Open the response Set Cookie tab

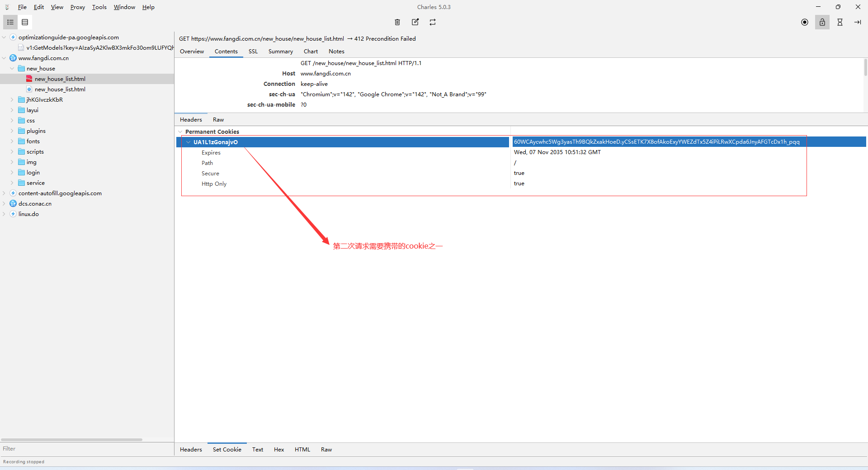(x=227, y=450)
